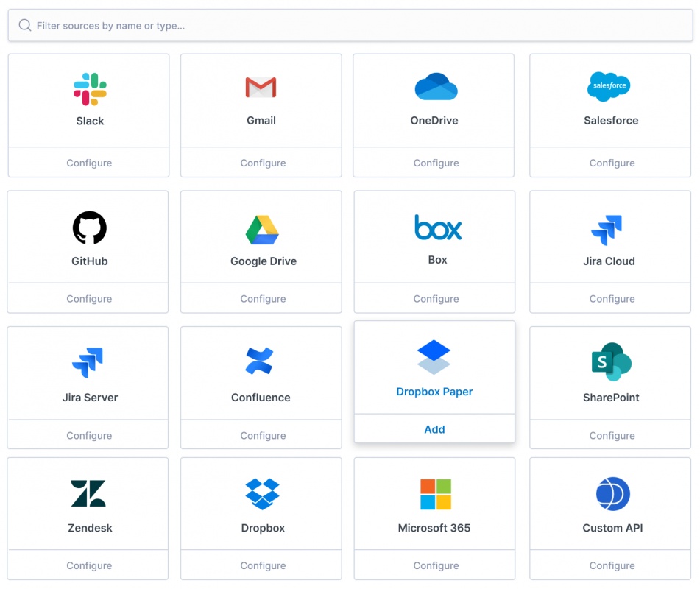Click the Dropbox Paper title link

[x=434, y=392]
